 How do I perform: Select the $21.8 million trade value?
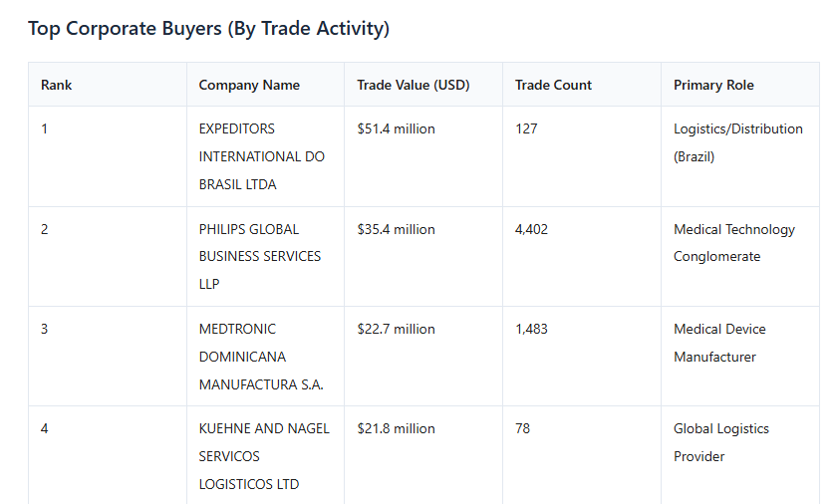[397, 429]
